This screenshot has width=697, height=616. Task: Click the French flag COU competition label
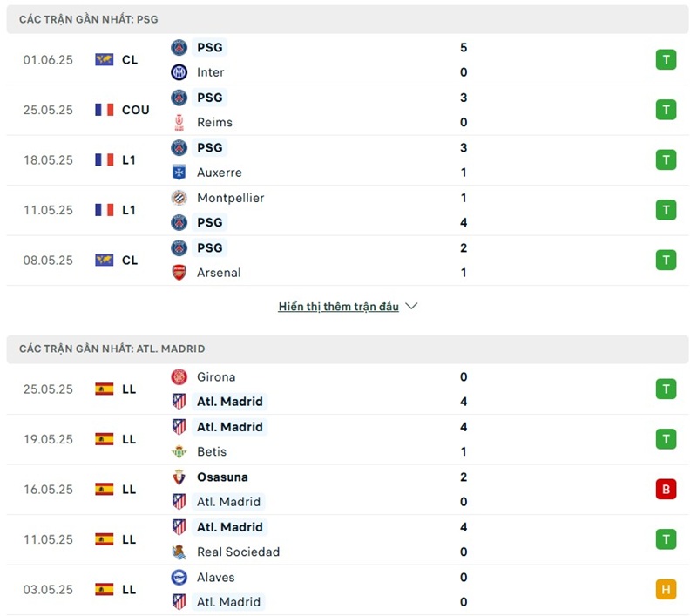pos(122,110)
